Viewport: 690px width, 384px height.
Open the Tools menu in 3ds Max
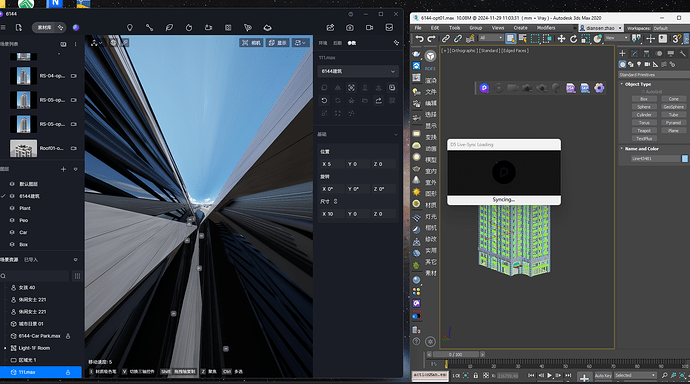(454, 28)
